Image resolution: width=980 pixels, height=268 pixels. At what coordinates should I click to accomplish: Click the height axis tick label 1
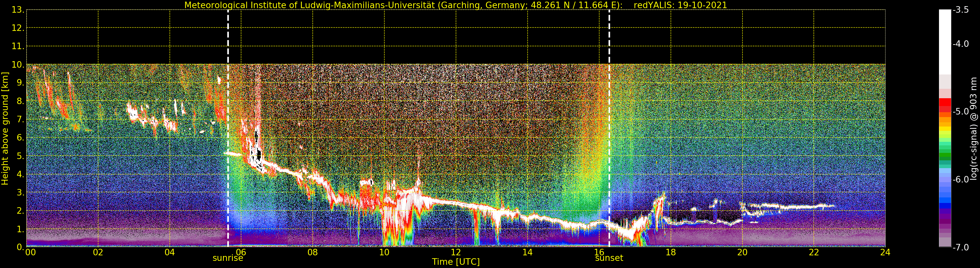(20, 229)
